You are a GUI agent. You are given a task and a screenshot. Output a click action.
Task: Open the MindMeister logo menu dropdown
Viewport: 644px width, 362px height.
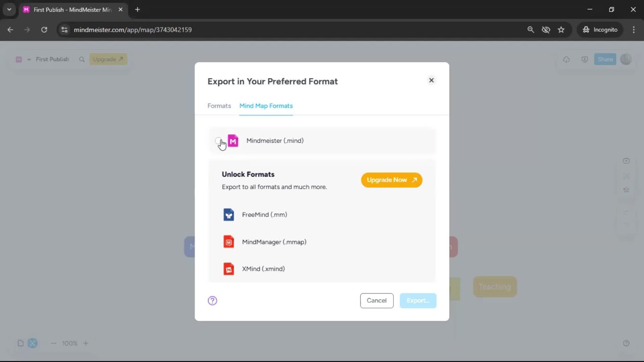point(23,59)
